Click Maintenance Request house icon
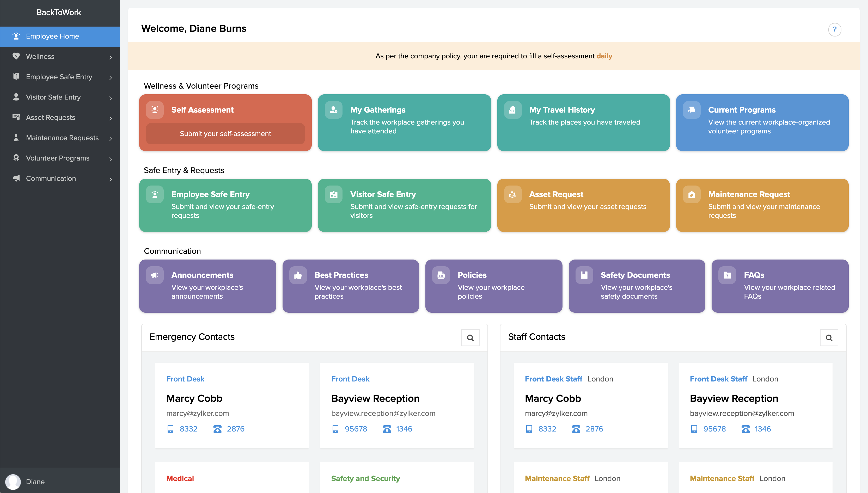The width and height of the screenshot is (868, 493). click(691, 194)
